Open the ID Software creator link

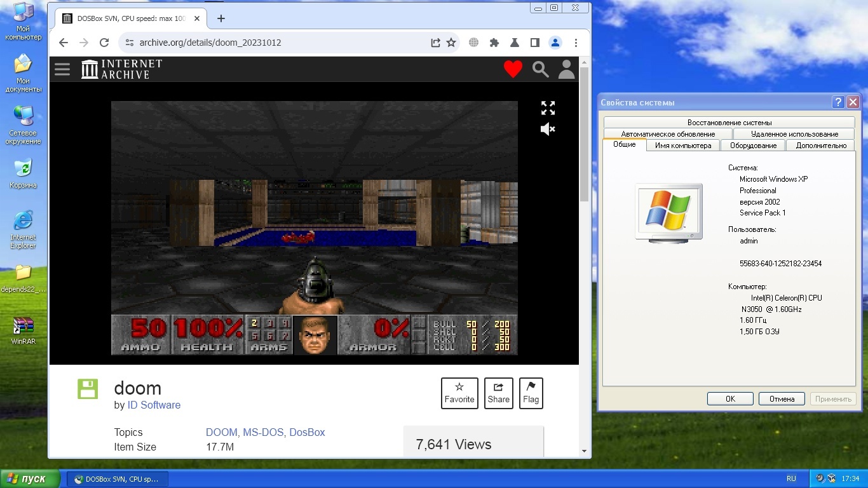154,405
